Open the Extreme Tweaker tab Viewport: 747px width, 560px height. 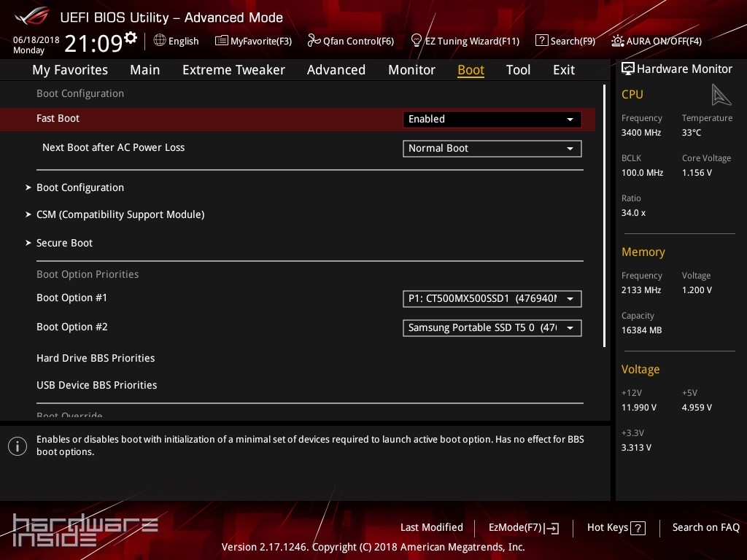click(x=233, y=70)
